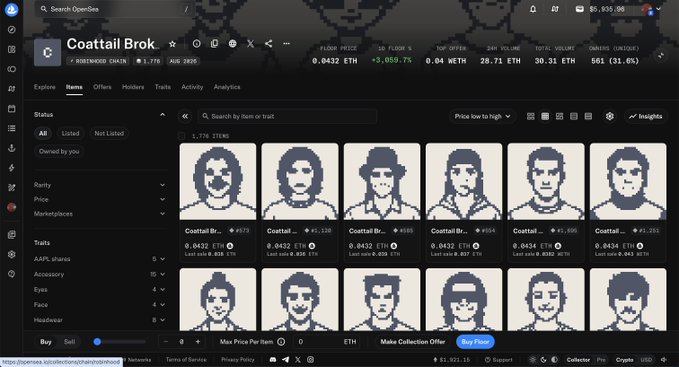
Task: Switch currency display to USD
Action: [646, 360]
